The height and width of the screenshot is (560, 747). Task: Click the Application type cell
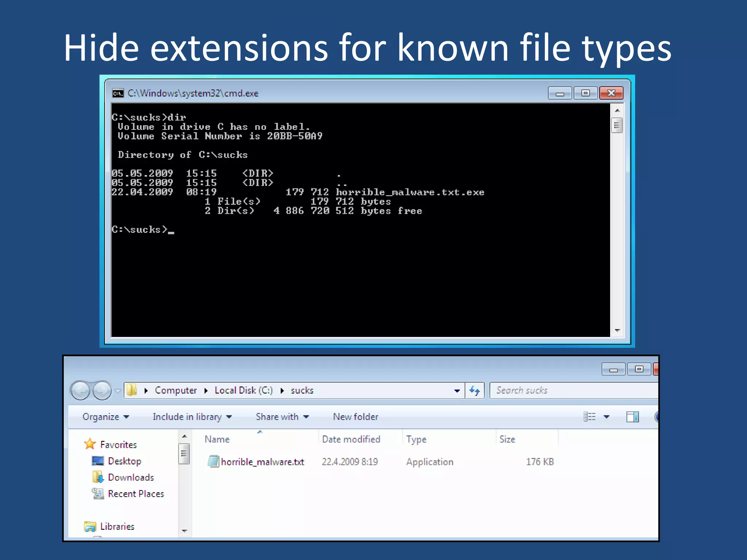430,462
